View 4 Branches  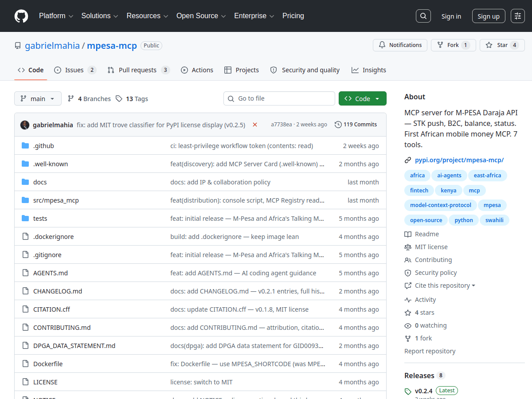pos(89,99)
